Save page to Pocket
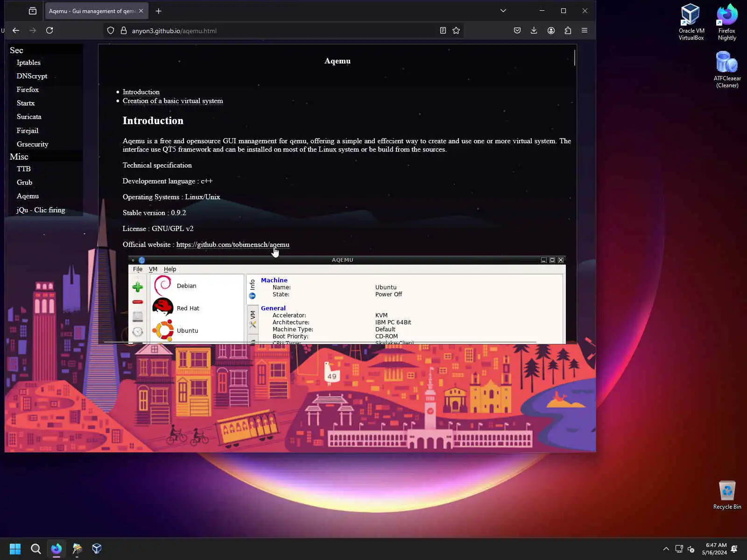Image resolution: width=747 pixels, height=560 pixels. coord(517,30)
